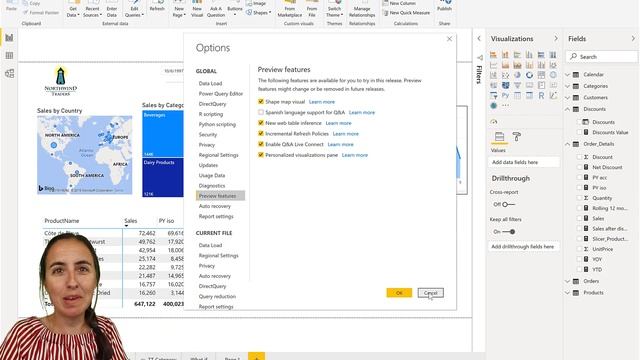Collapse the Visualizations pane with its chevron

[x=556, y=38]
